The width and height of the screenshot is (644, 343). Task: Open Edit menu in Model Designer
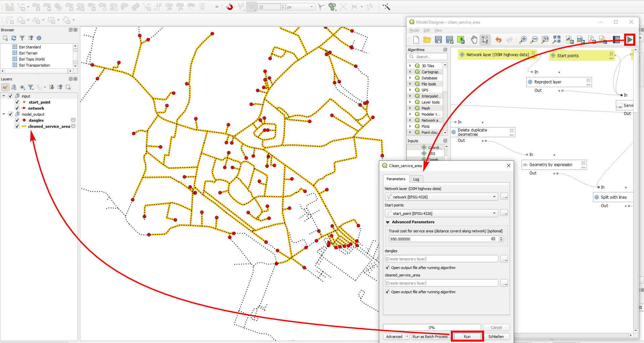pos(427,30)
